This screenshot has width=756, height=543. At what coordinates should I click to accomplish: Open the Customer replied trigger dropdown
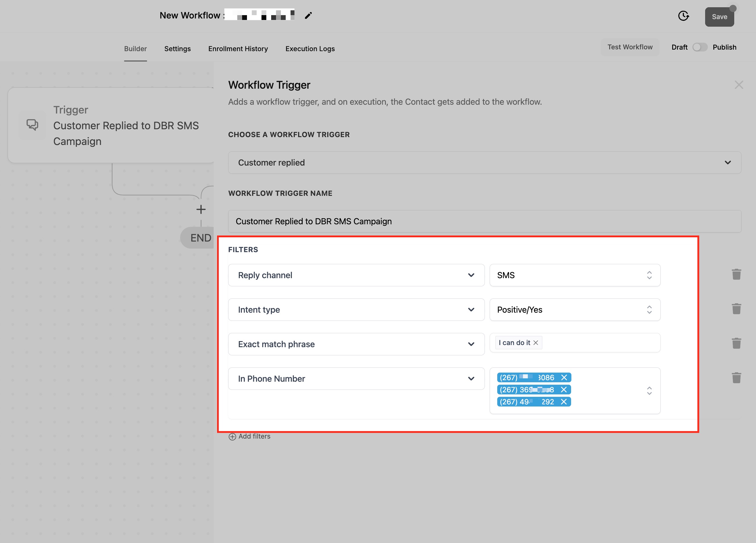(x=484, y=163)
